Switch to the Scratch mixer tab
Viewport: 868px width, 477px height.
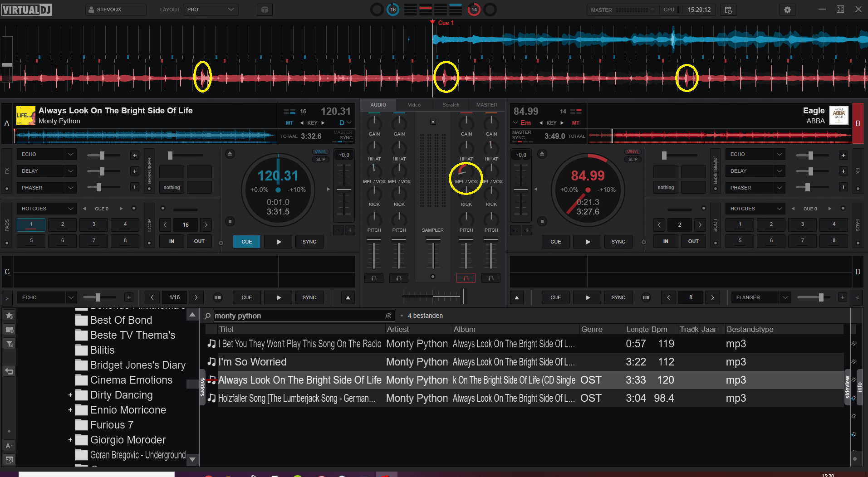[x=451, y=105]
